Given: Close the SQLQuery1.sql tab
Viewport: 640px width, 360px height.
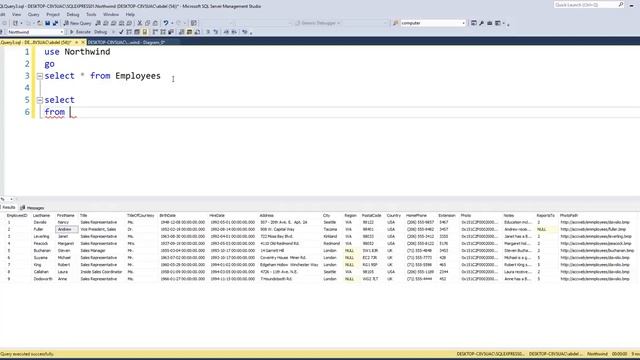Looking at the screenshot, I should point(82,42).
